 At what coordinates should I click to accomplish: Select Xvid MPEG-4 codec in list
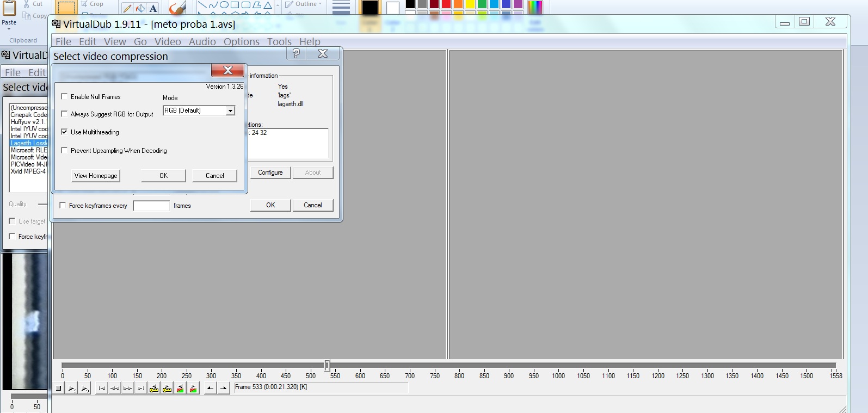pyautogui.click(x=29, y=171)
